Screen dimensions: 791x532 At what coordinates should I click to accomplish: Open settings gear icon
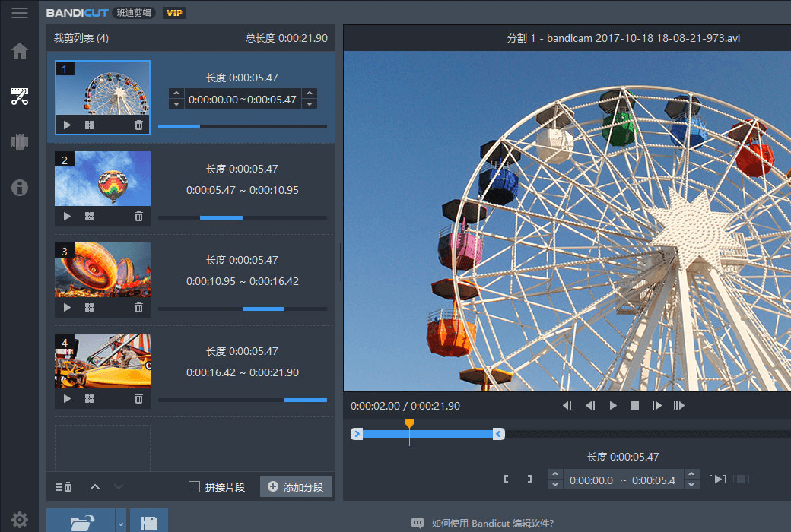20,519
